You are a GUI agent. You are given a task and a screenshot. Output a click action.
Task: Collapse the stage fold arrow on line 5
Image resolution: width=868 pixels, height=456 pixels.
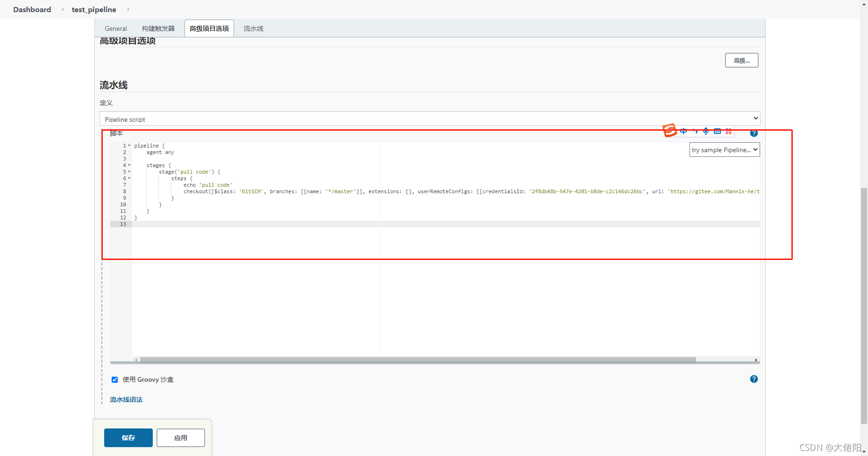129,172
